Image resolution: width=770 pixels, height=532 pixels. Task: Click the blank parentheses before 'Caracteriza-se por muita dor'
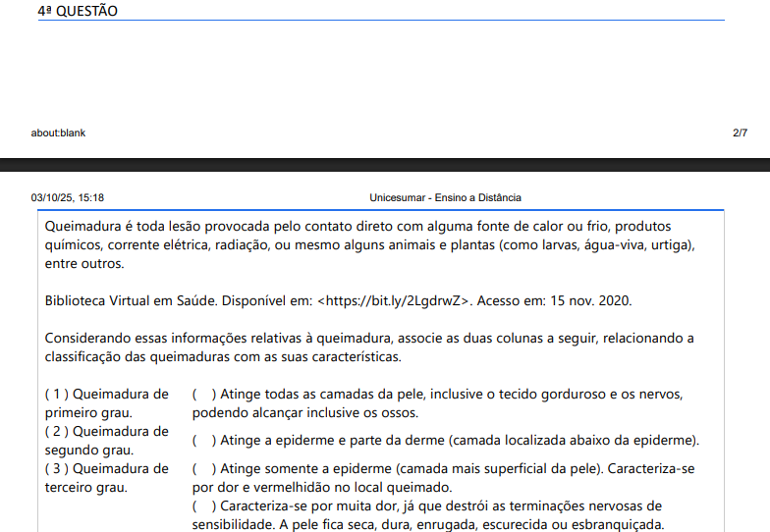pyautogui.click(x=204, y=506)
